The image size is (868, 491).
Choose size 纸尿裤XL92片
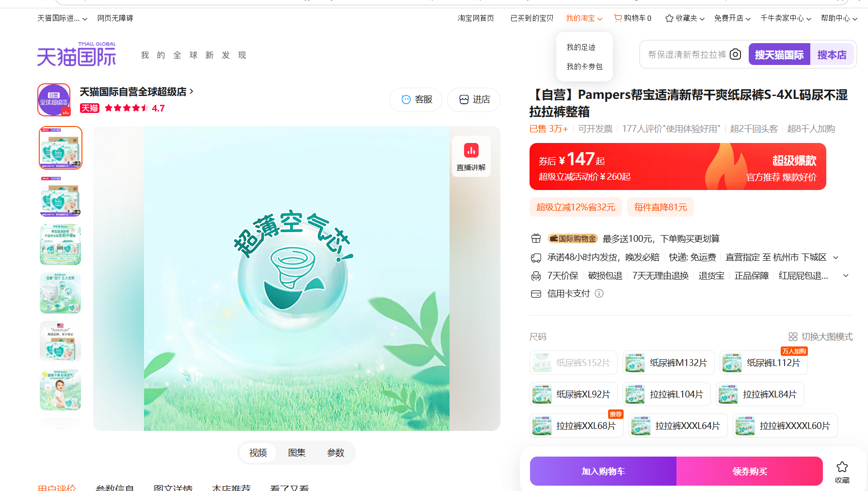(574, 394)
